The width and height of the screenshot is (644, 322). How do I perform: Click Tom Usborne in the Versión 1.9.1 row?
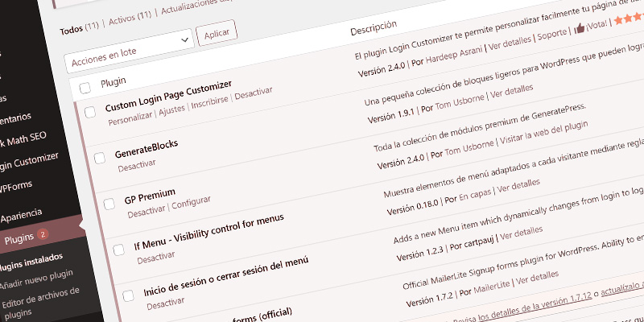(x=459, y=101)
